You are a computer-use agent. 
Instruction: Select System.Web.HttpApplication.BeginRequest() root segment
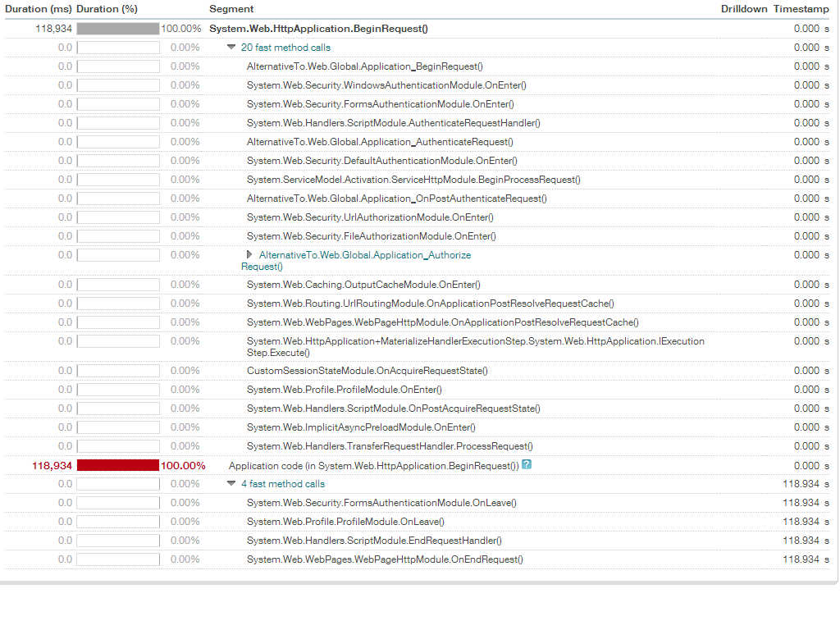coord(318,29)
